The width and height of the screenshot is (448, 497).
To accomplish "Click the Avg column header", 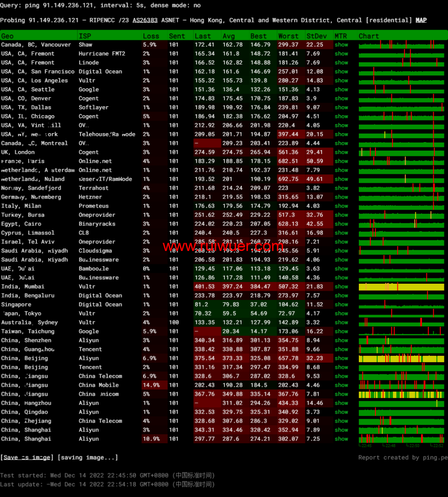I will [x=228, y=36].
